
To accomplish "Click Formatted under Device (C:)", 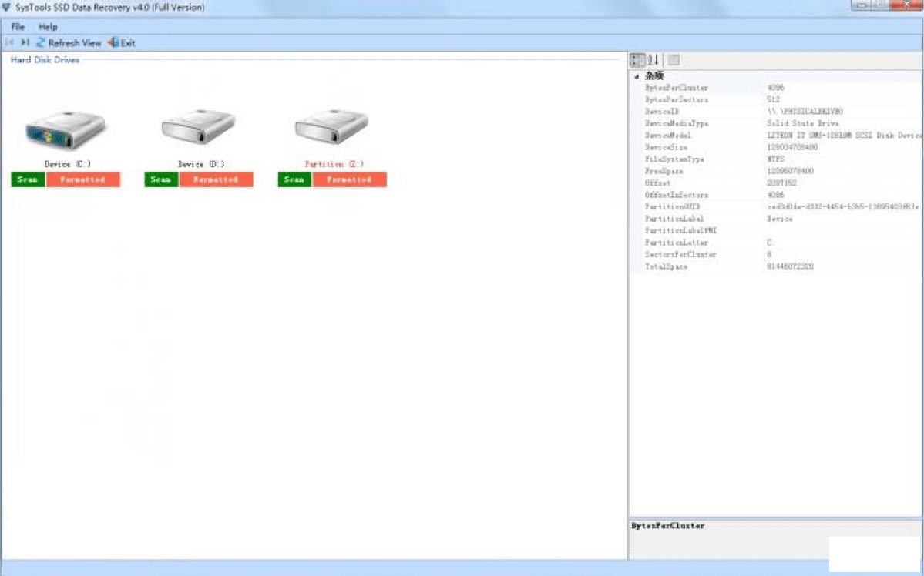I will pos(83,179).
